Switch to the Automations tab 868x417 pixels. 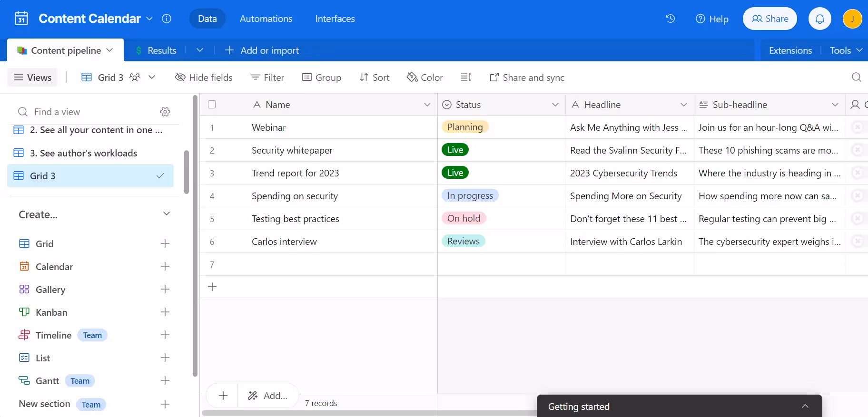[266, 19]
